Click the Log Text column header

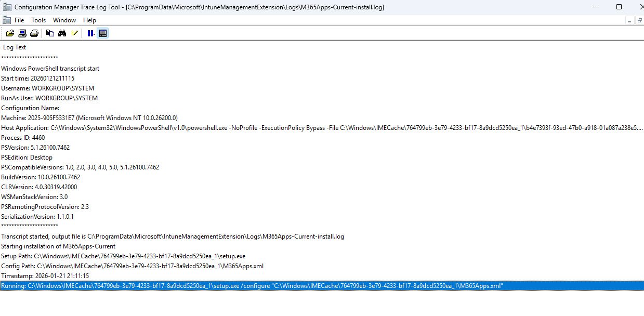[x=15, y=47]
